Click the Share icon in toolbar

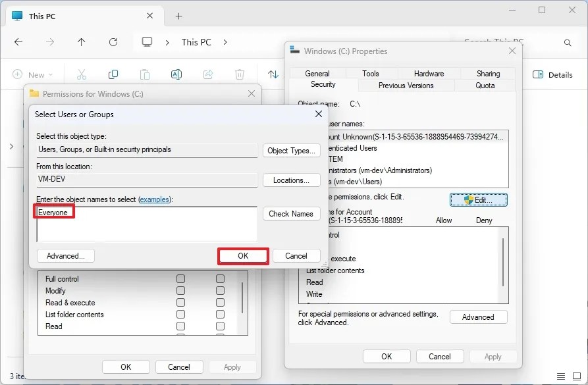208,74
